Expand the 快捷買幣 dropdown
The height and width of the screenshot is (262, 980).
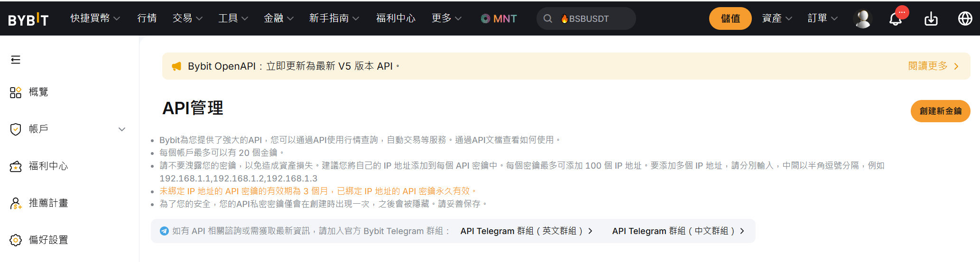pos(117,18)
